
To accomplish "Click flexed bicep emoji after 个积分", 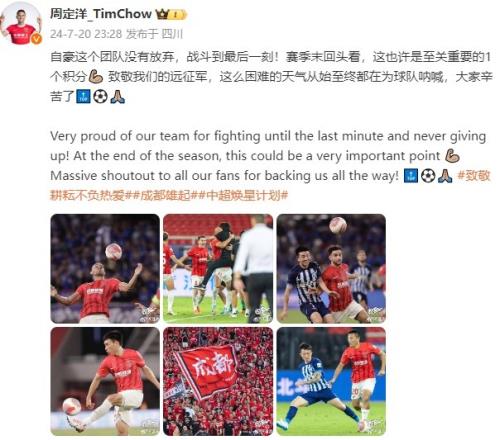I will point(96,77).
